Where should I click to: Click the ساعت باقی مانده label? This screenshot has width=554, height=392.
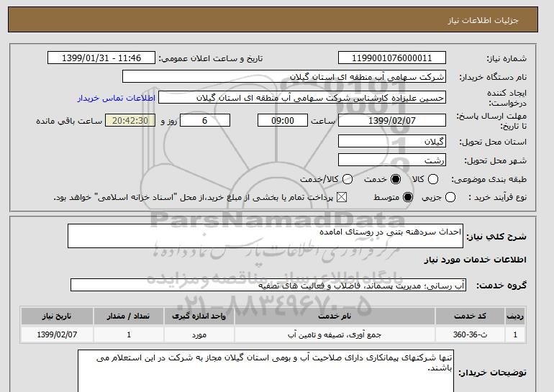point(69,121)
